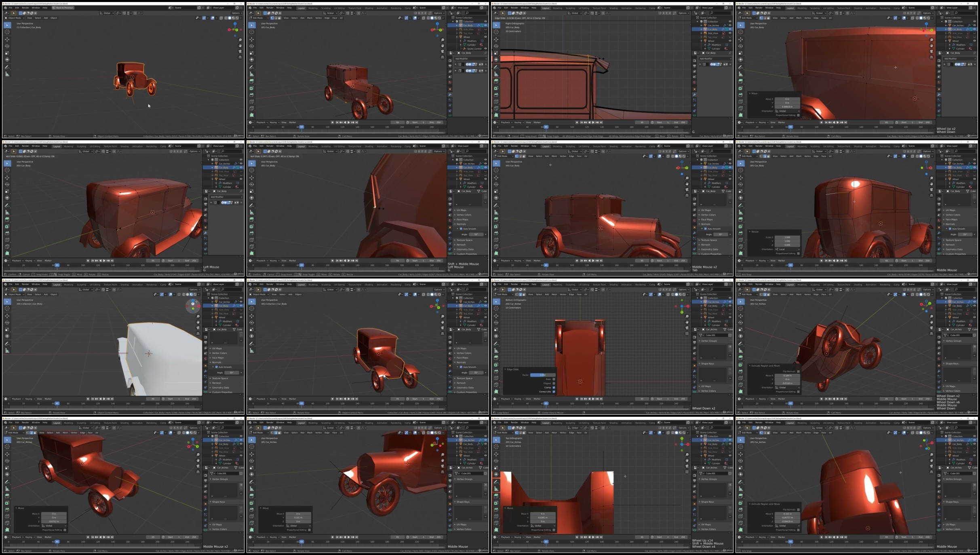The image size is (980, 555).
Task: Toggle Auto Smooth in the white car frame
Action: (x=217, y=367)
